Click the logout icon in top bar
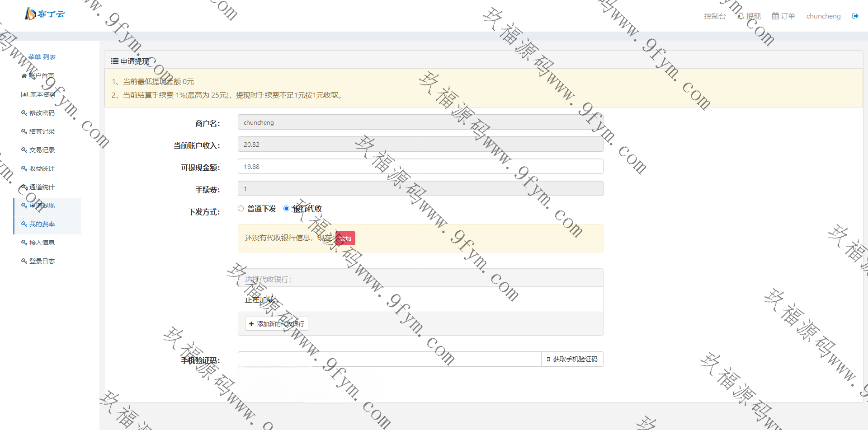 coord(855,16)
